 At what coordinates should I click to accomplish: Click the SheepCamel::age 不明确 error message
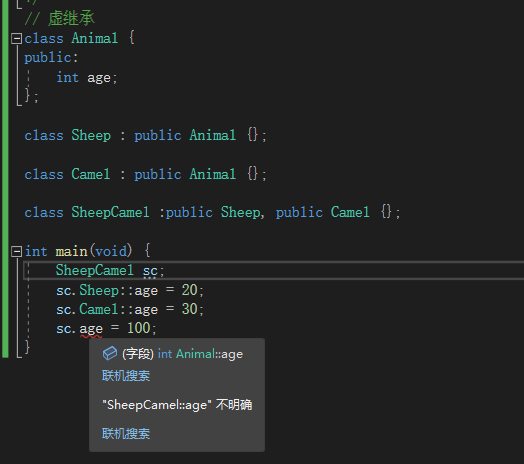[x=177, y=405]
